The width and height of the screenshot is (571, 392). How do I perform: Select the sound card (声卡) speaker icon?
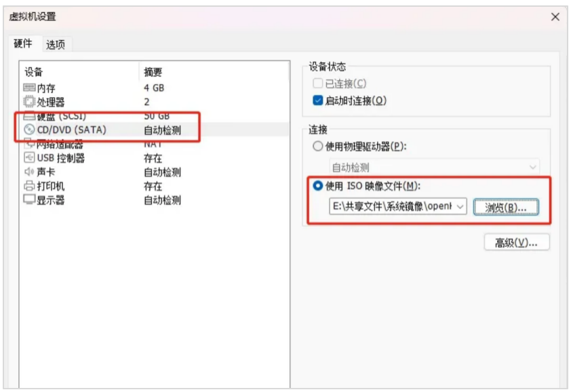tap(29, 172)
